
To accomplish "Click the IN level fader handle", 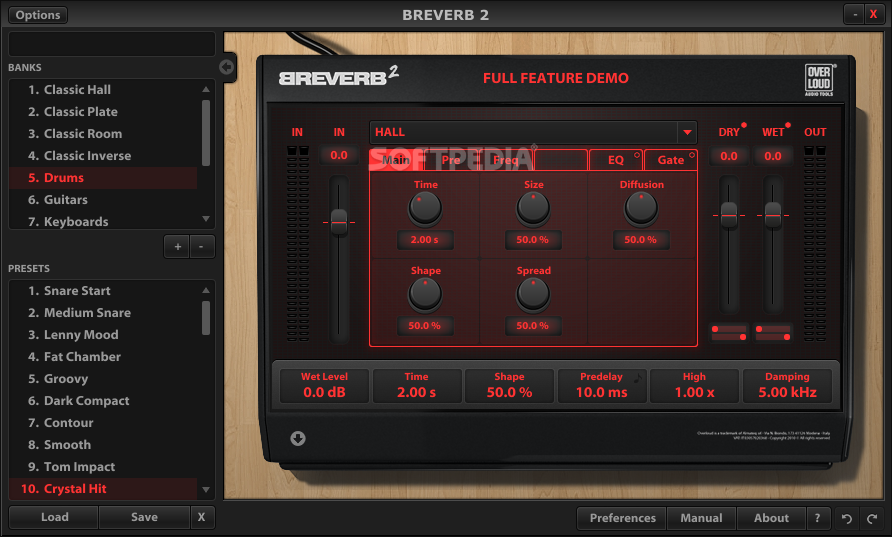I will pos(339,221).
